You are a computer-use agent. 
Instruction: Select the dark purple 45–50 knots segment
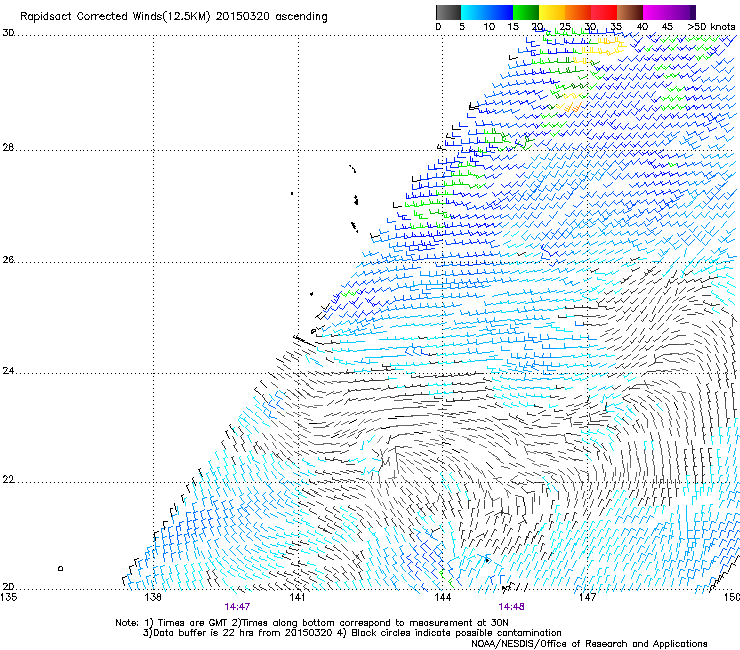[x=682, y=12]
